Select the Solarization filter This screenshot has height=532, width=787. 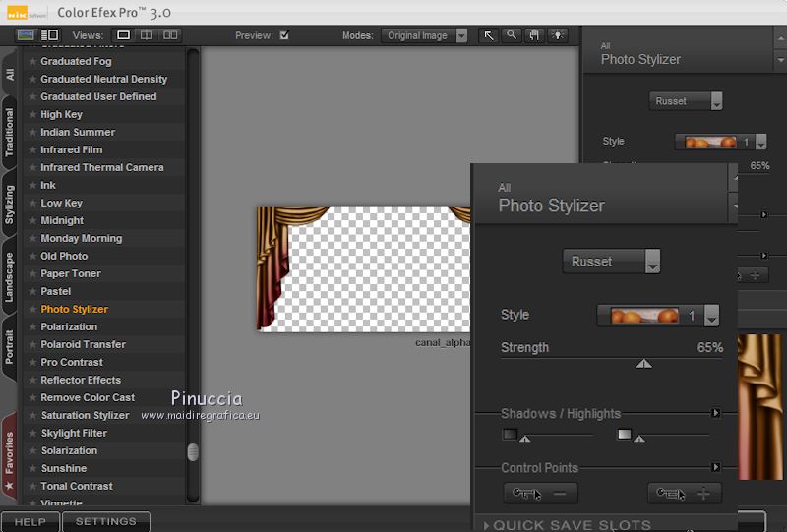(69, 450)
